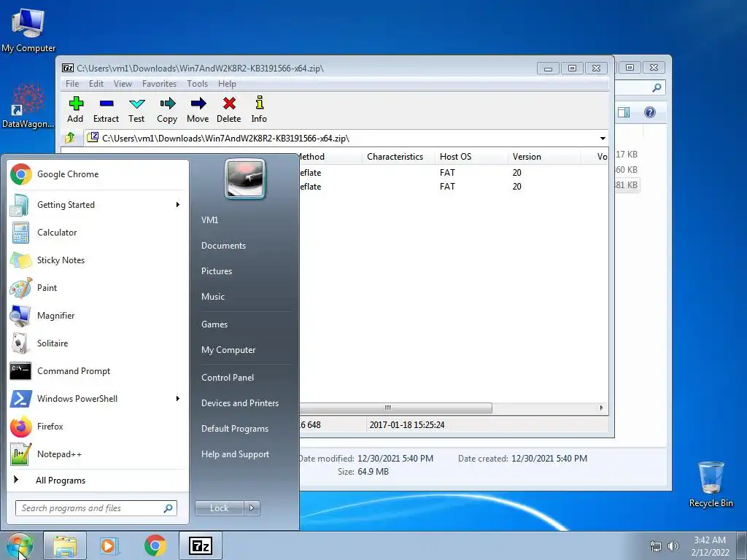This screenshot has height=560, width=747.
Task: Open DataWagon desktop shortcut
Action: 28,106
